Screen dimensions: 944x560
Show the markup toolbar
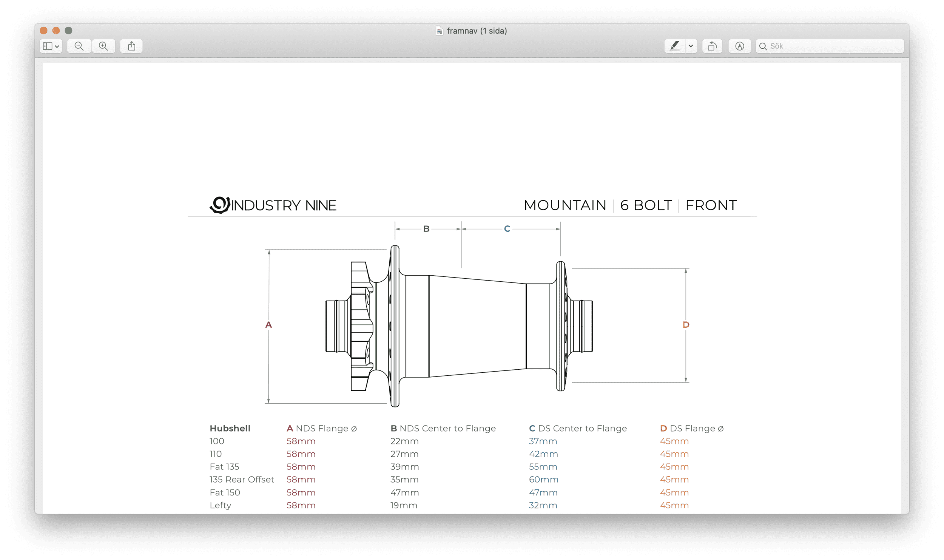click(x=739, y=46)
